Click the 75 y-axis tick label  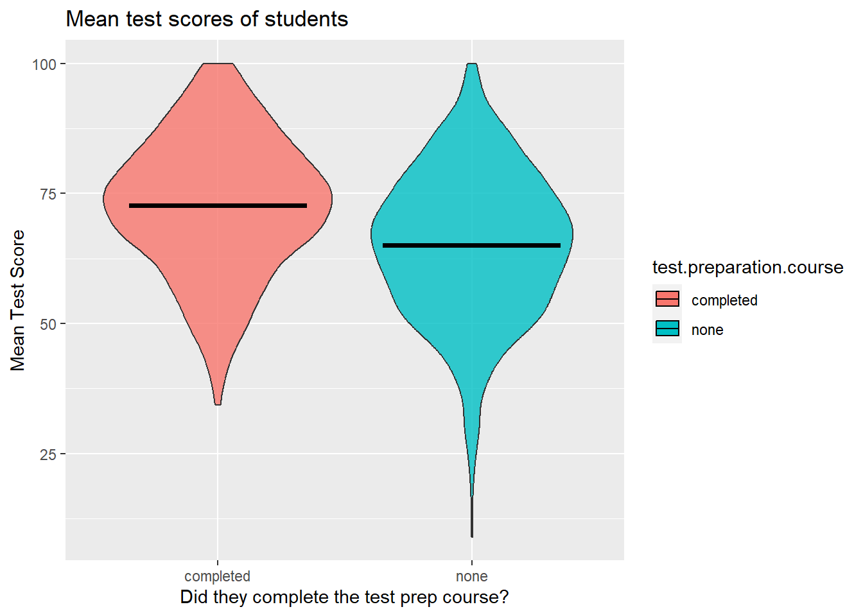49,194
